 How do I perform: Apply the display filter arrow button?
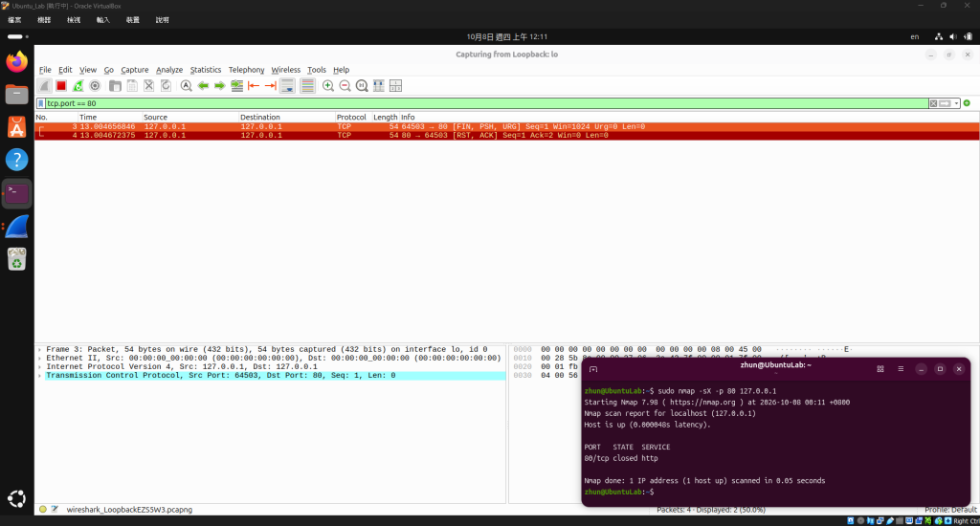pos(945,103)
